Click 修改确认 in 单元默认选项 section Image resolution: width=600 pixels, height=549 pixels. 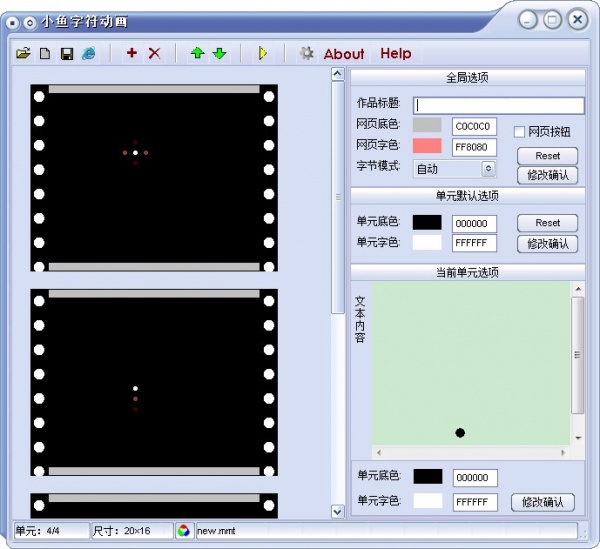click(547, 243)
